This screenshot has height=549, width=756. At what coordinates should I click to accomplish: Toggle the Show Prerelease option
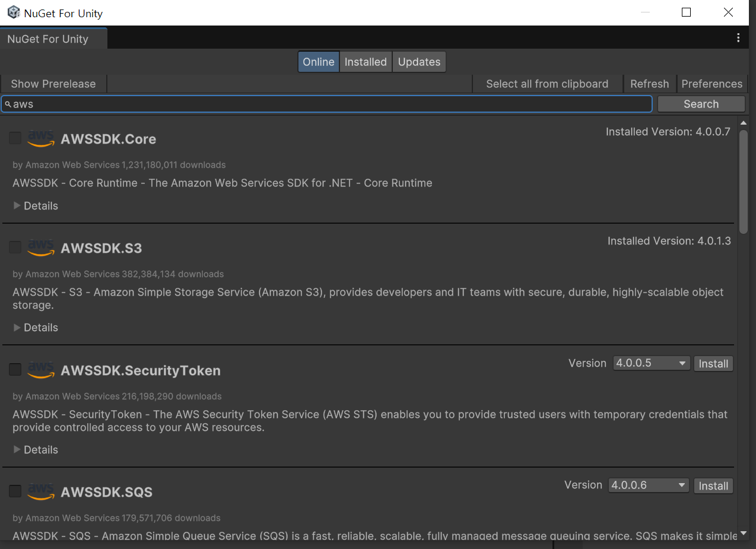[x=53, y=84]
